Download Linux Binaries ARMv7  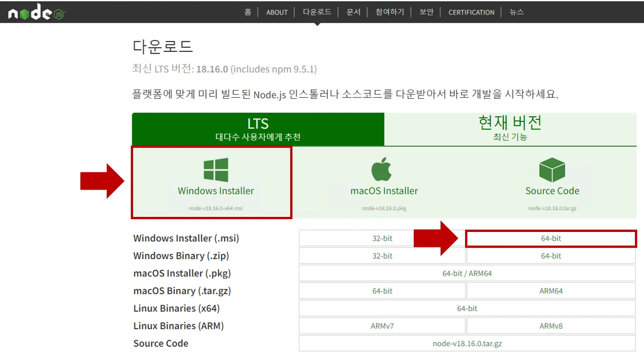click(382, 326)
